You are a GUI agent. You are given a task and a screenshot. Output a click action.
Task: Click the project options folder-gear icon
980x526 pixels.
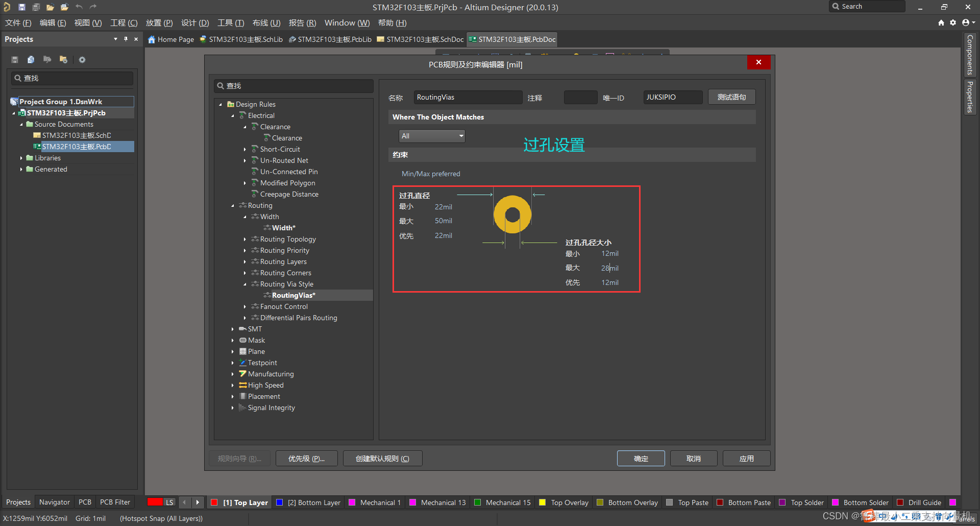tap(63, 60)
